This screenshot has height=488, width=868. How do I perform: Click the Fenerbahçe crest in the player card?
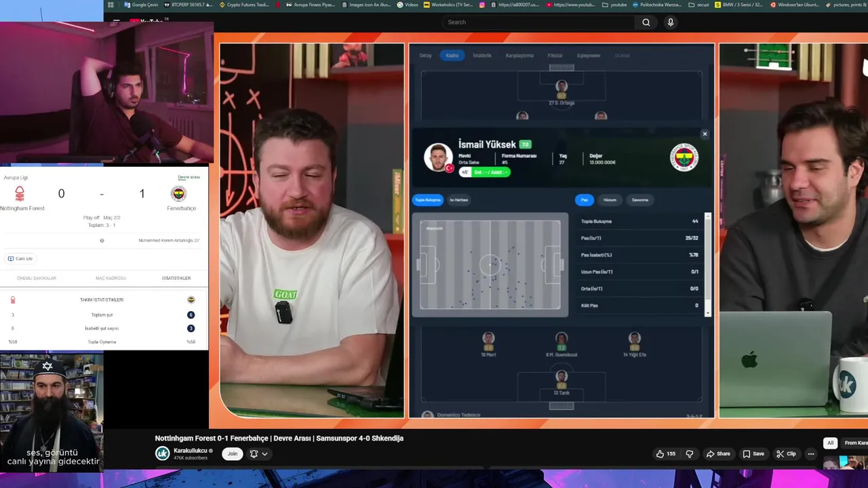click(684, 157)
